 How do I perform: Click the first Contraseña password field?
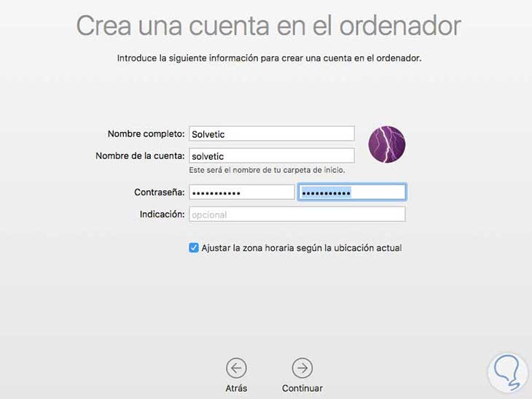point(241,193)
